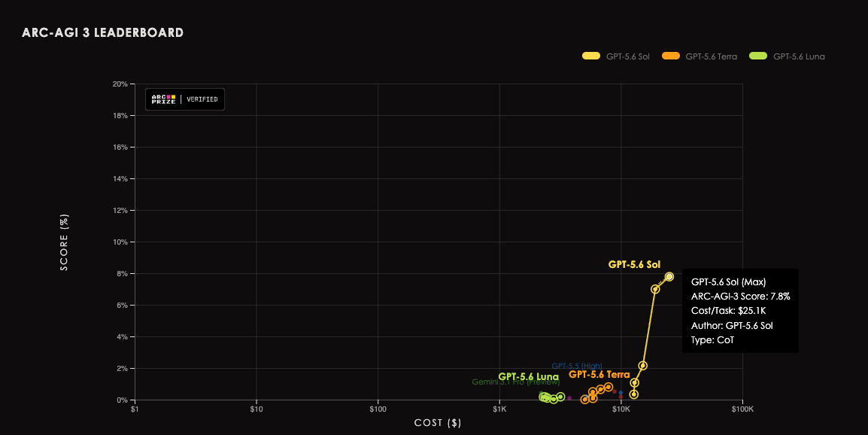Click the 20% tick on the score axis
Image resolution: width=868 pixels, height=435 pixels.
[120, 84]
